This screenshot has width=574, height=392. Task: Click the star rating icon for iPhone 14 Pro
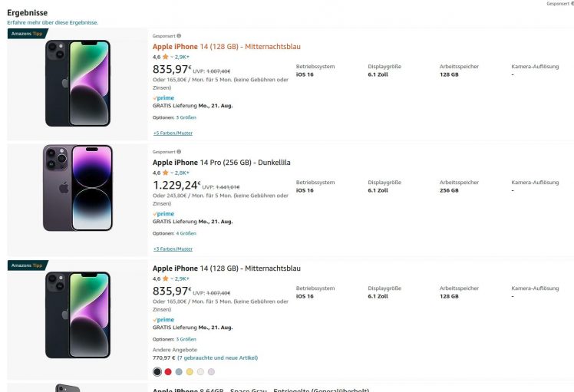tap(165, 173)
